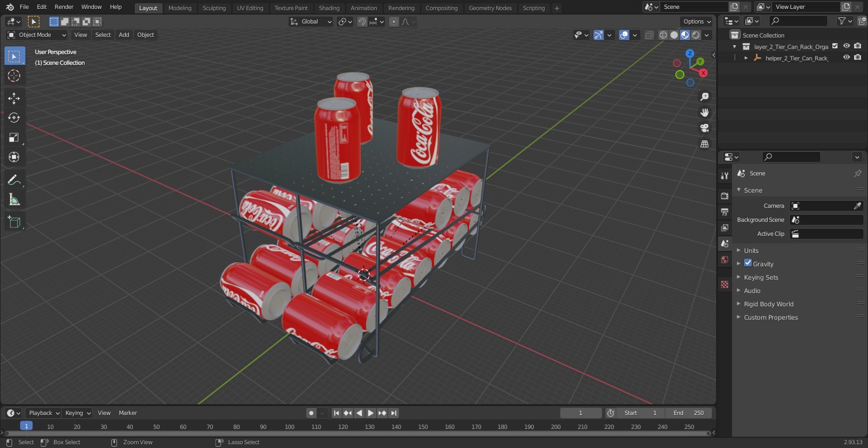Open the viewport Add menu
This screenshot has width=868, height=448.
[124, 35]
